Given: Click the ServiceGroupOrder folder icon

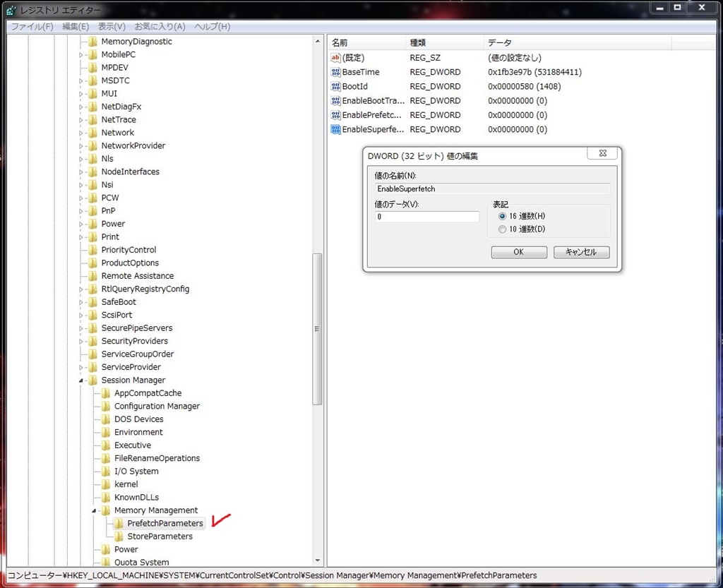Looking at the screenshot, I should click(x=93, y=354).
